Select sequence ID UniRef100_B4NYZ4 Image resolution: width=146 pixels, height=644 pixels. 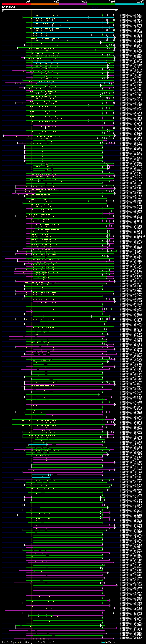point(131,304)
